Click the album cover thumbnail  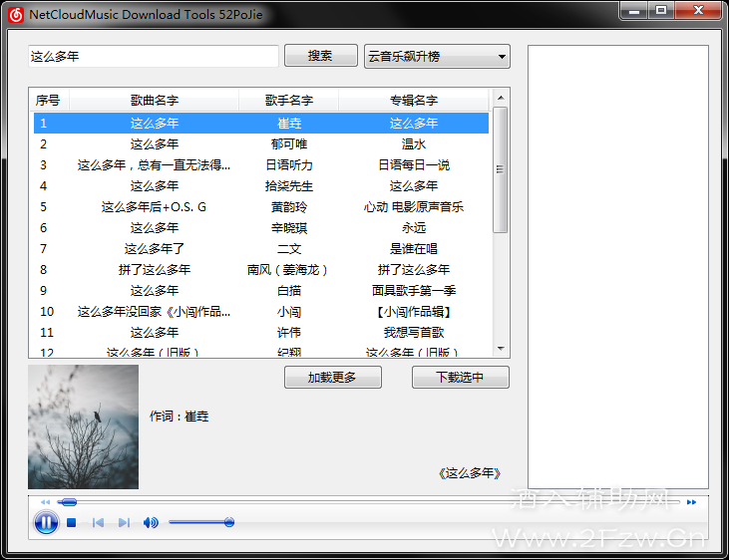click(83, 426)
